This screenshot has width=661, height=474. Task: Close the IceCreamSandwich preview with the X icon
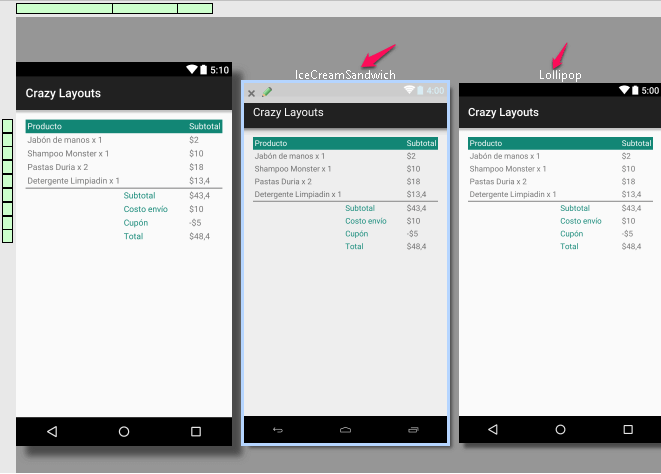[x=251, y=93]
